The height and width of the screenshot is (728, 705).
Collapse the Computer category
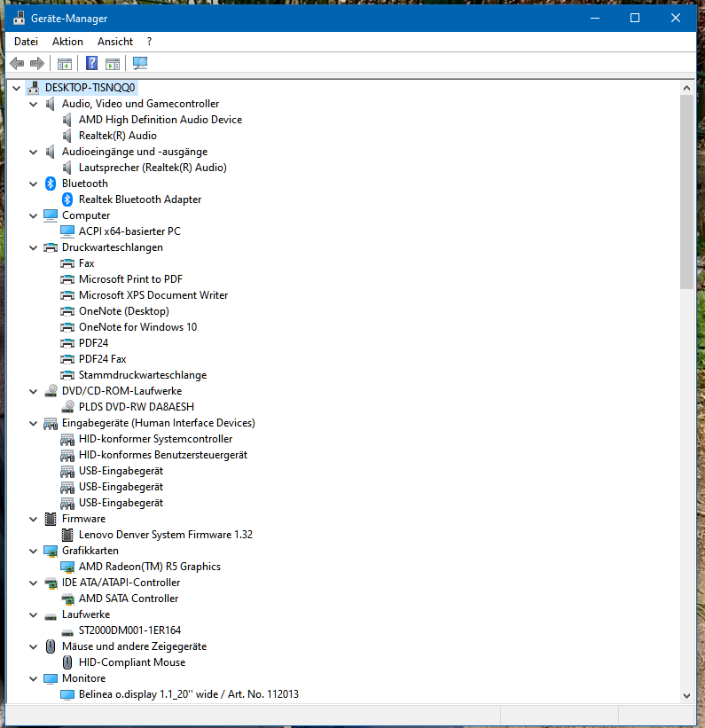point(34,215)
